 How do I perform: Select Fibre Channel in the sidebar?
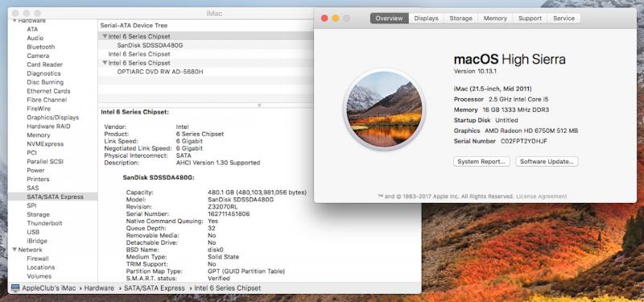coord(47,100)
